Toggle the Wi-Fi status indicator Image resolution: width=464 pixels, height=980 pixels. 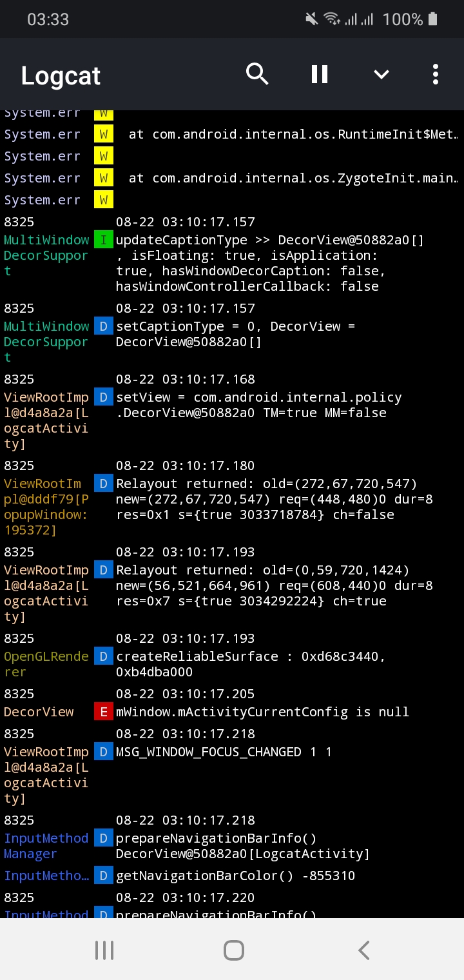coord(333,19)
